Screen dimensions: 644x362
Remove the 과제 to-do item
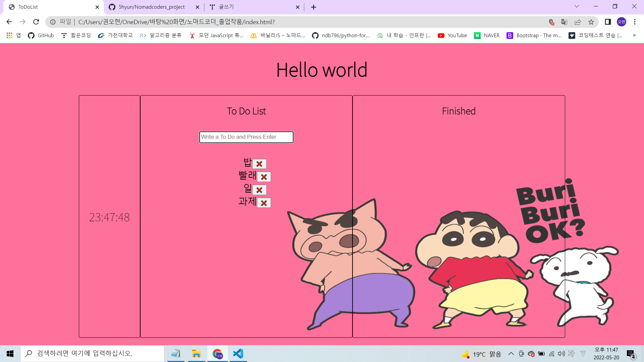tap(264, 203)
